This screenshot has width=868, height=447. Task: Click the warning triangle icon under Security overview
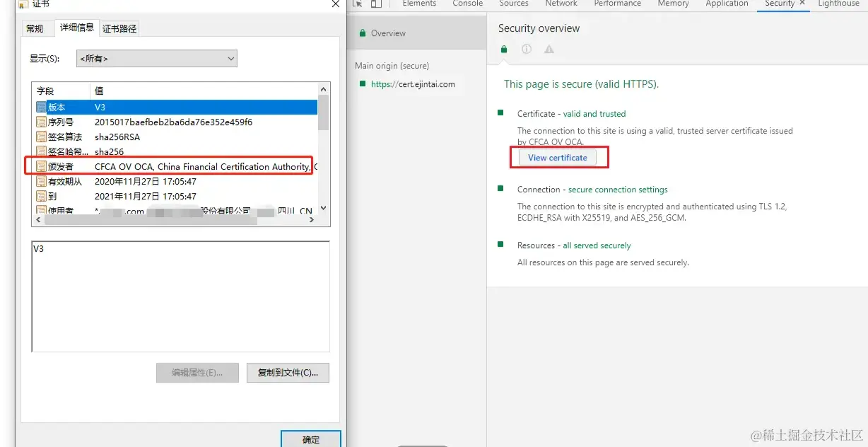pyautogui.click(x=549, y=50)
